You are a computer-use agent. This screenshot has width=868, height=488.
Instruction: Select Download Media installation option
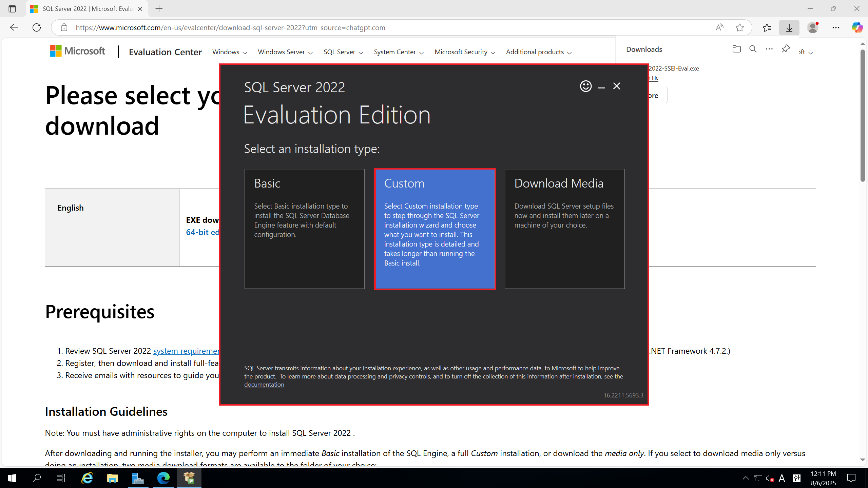564,229
